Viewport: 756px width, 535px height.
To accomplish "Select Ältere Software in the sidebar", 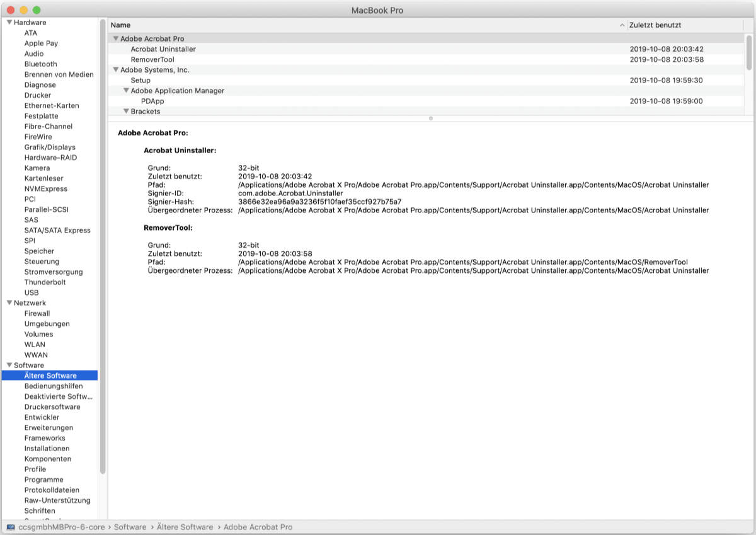I will [50, 376].
